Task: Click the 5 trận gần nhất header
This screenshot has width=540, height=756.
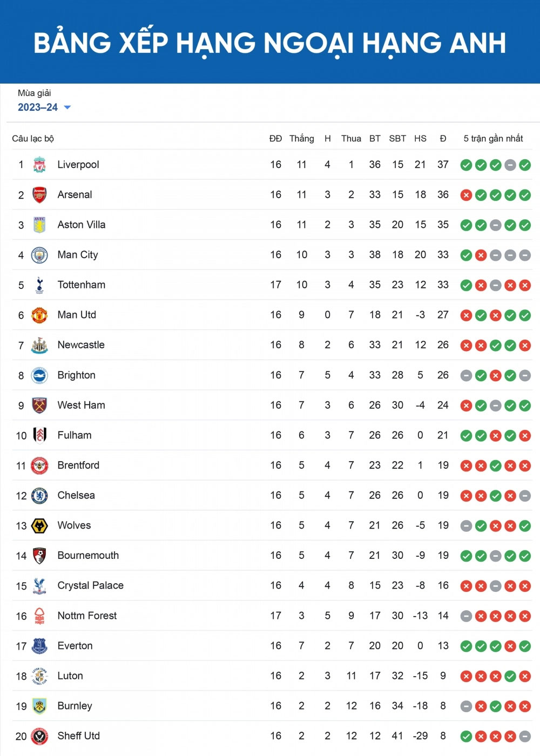Action: (x=493, y=139)
